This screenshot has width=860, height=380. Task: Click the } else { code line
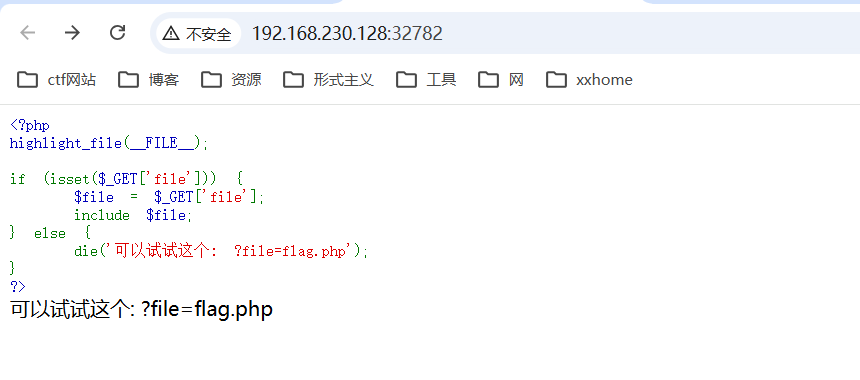click(50, 233)
